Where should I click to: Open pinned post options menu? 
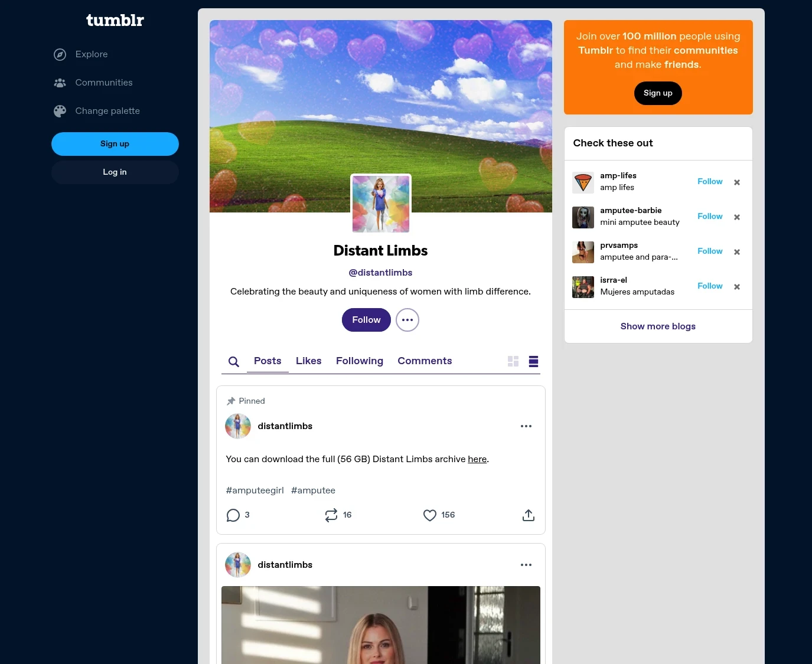click(x=526, y=426)
